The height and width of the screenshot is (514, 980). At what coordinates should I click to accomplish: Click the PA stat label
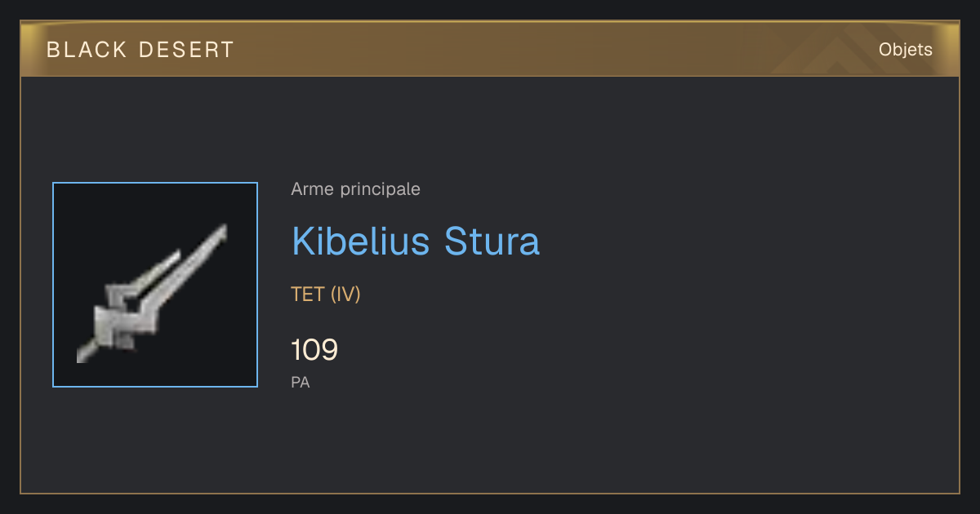(x=301, y=382)
